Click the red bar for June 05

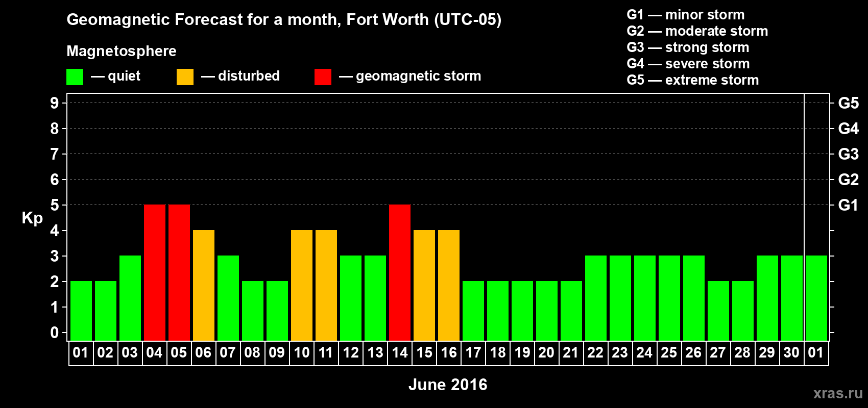pyautogui.click(x=179, y=272)
